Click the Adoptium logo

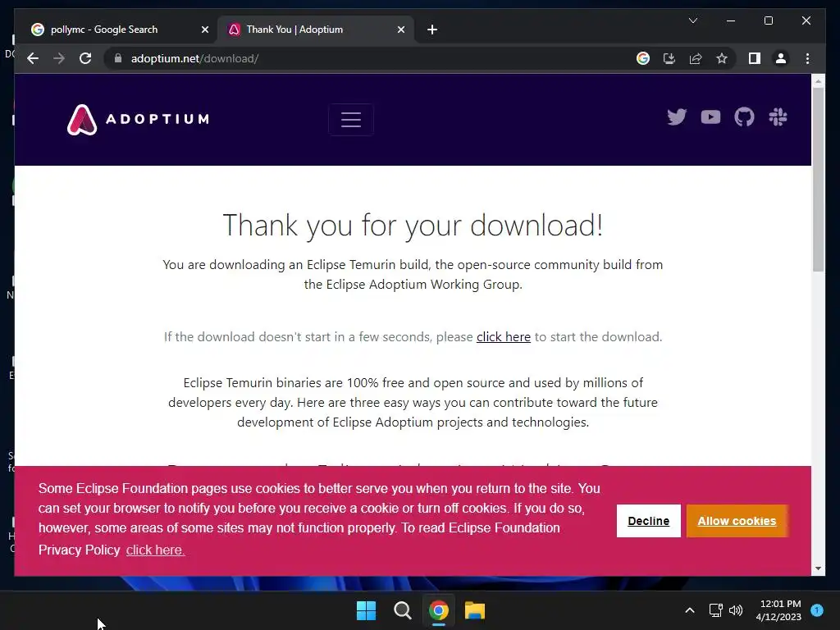(138, 119)
